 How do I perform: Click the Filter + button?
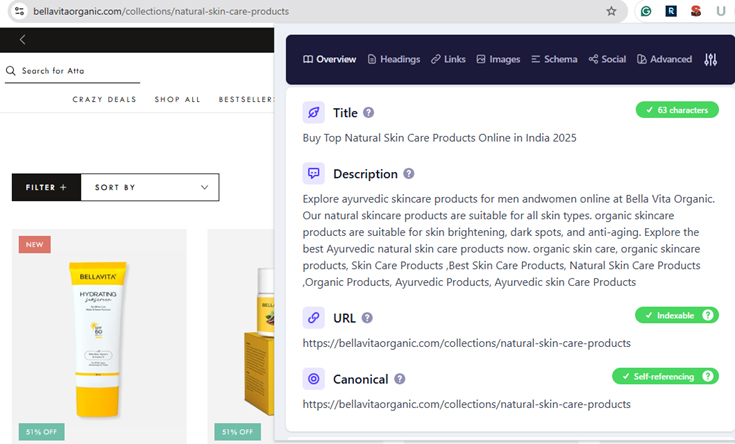point(46,188)
